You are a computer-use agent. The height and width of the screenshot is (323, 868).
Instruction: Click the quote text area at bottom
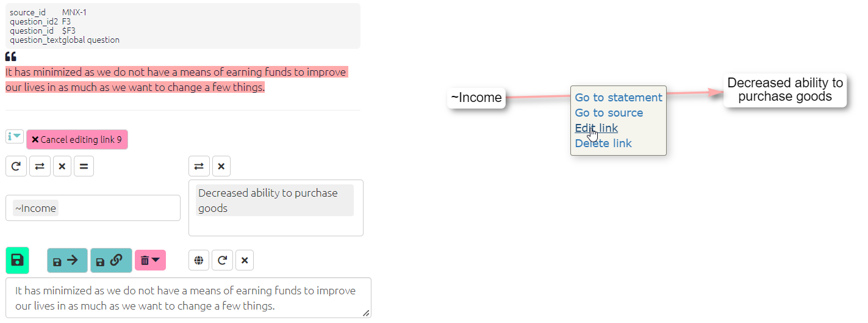[x=188, y=298]
